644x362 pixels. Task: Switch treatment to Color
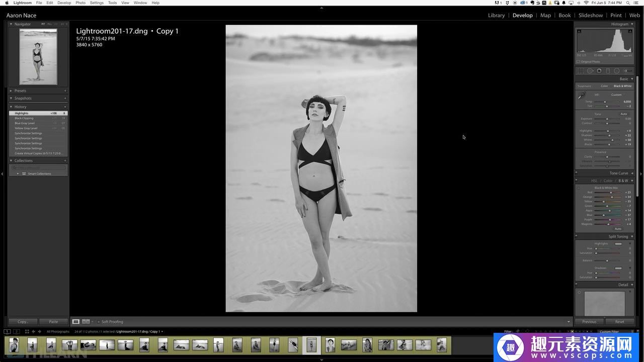pyautogui.click(x=604, y=86)
